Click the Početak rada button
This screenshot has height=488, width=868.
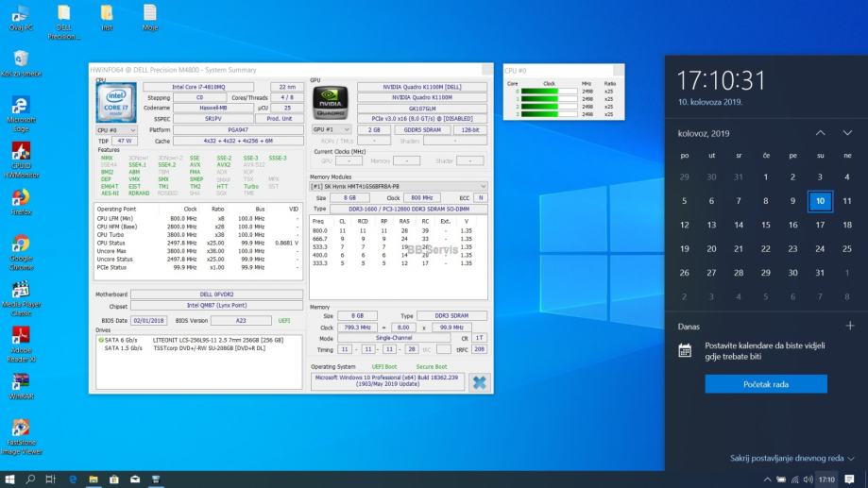[765, 384]
